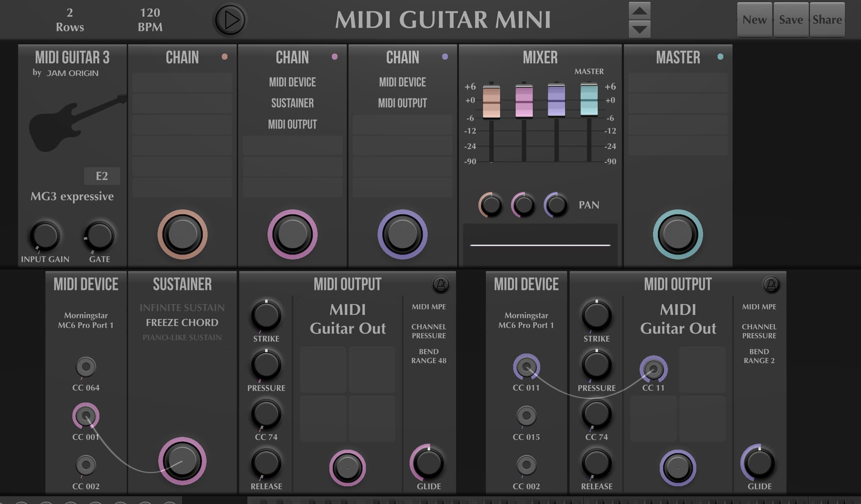Click the first empty slot in the orange chain
Image resolution: width=861 pixels, height=504 pixels.
pyautogui.click(x=182, y=83)
